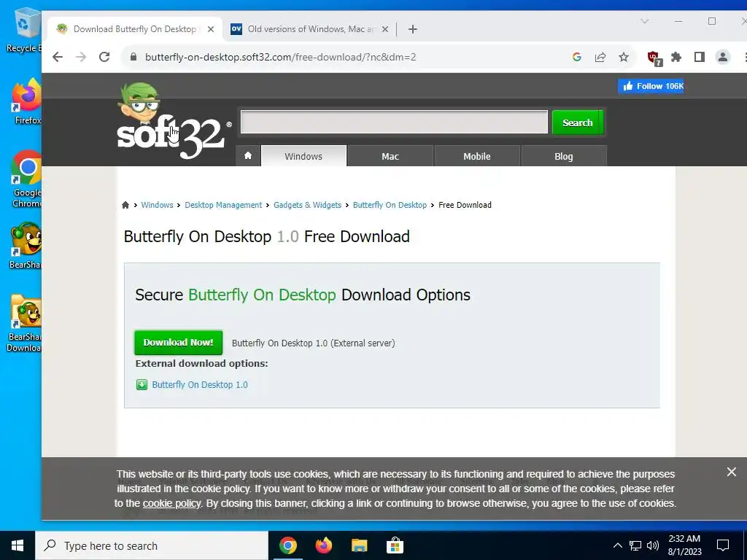Viewport: 747px width, 560px height.
Task: Click the green Search button
Action: coord(578,122)
